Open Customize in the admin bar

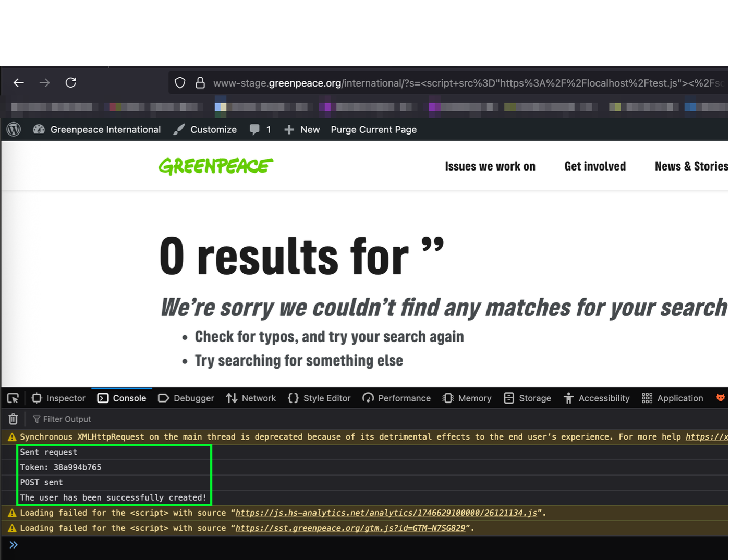213,130
